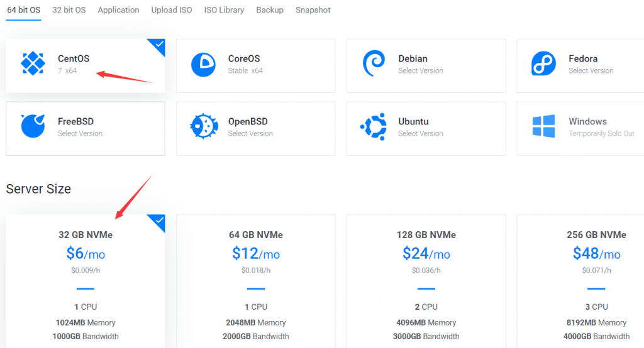The image size is (644, 348).
Task: Click the $48/mo price
Action: tap(596, 254)
